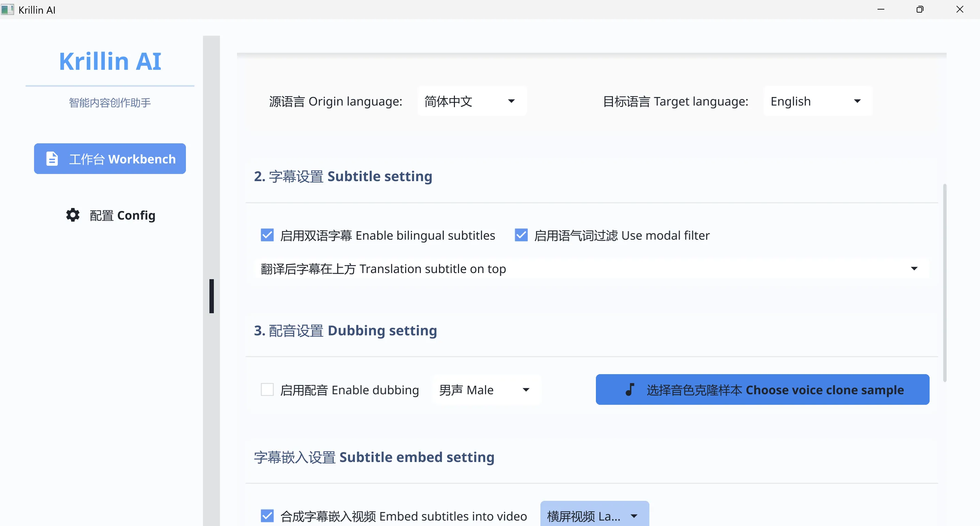Minimize the Krillin AI window

point(881,9)
